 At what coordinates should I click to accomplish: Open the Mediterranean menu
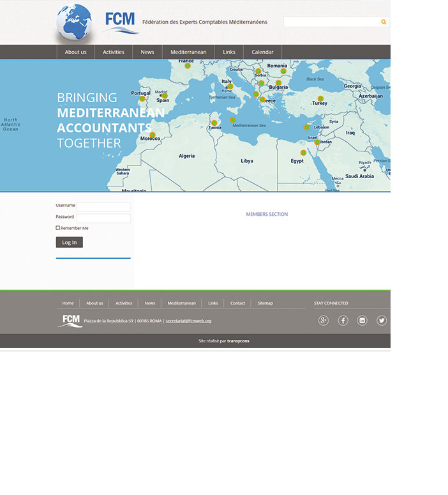(x=188, y=52)
